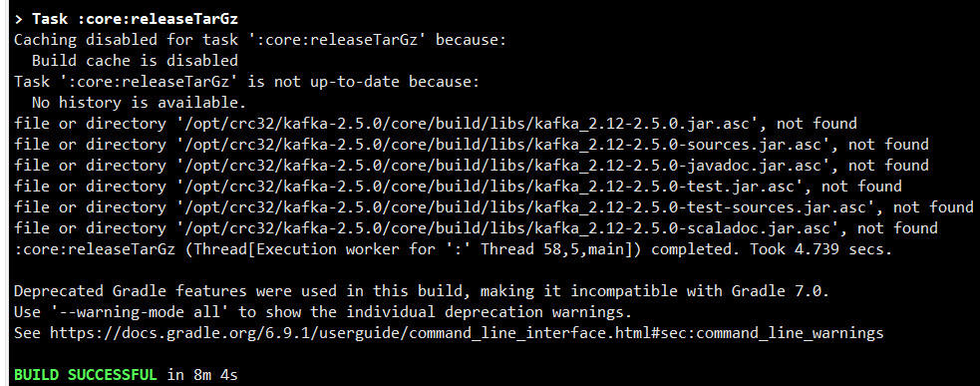Click the 'No history is available.' line

click(x=140, y=103)
